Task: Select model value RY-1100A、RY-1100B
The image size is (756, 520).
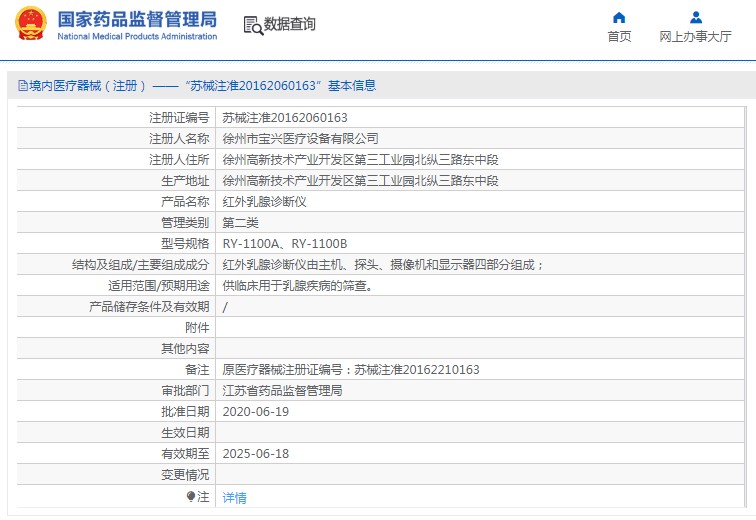Action: click(x=284, y=244)
